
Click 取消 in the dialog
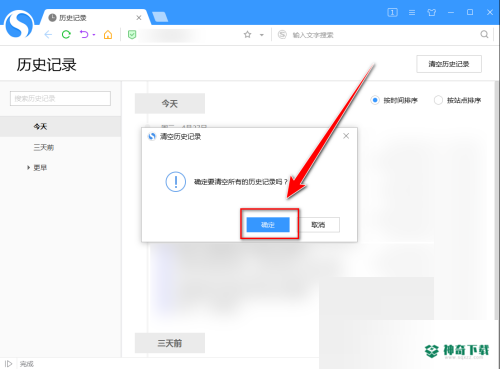(x=318, y=225)
